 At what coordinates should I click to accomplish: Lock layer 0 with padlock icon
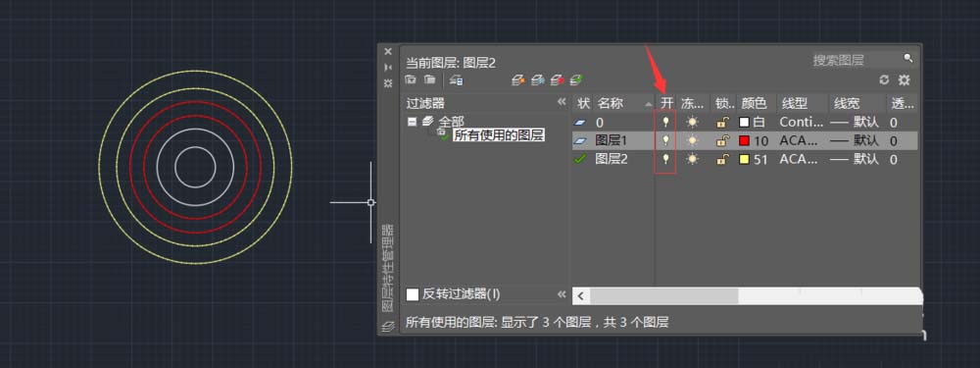coord(722,122)
